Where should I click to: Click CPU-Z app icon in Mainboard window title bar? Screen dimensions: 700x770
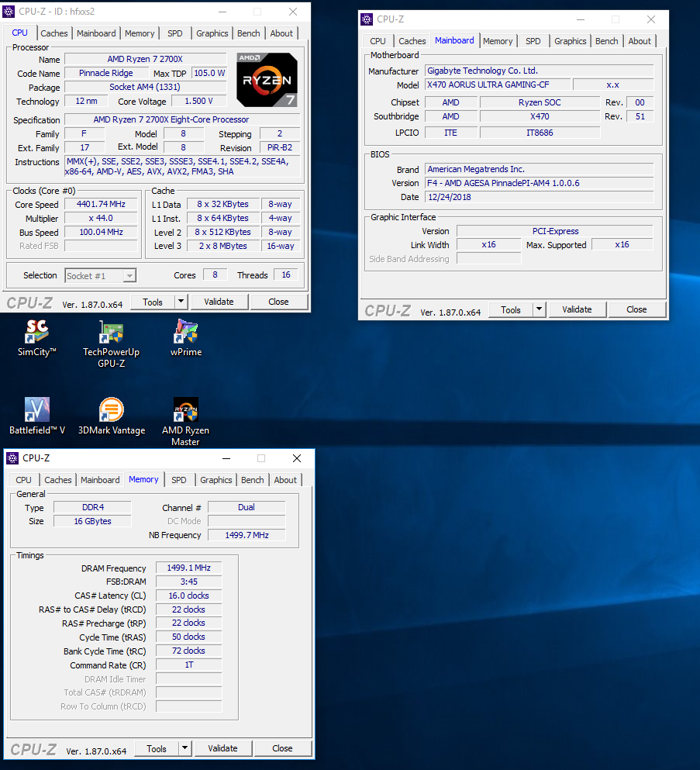(x=367, y=19)
